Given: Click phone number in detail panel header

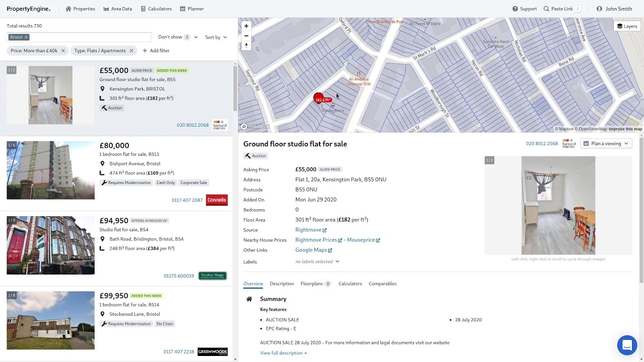Looking at the screenshot, I should pyautogui.click(x=542, y=144).
